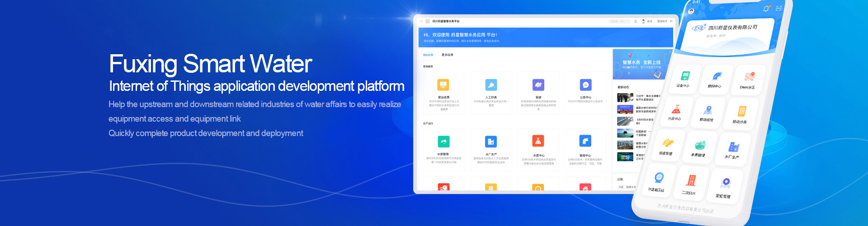Open 报装 app card on web dashboard

pos(538,93)
